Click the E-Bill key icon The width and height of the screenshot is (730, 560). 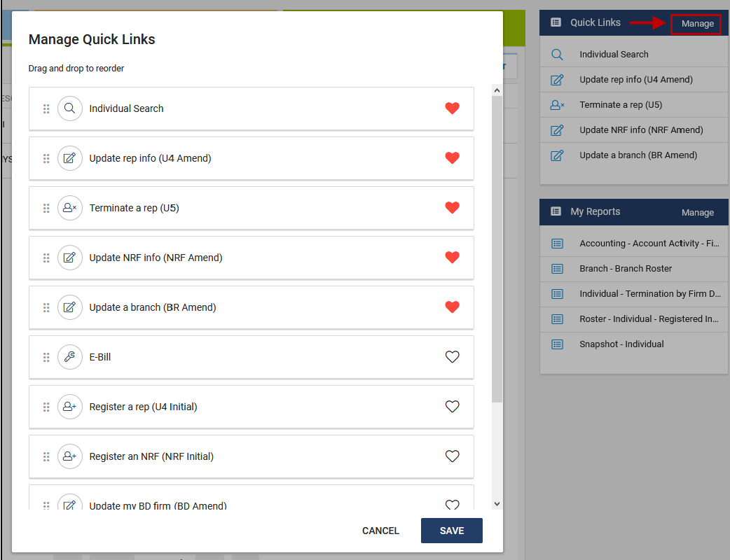coord(70,357)
